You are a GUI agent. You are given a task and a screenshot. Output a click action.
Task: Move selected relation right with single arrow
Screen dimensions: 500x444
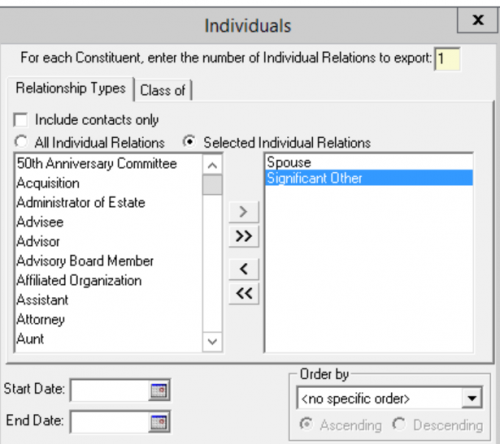244,212
